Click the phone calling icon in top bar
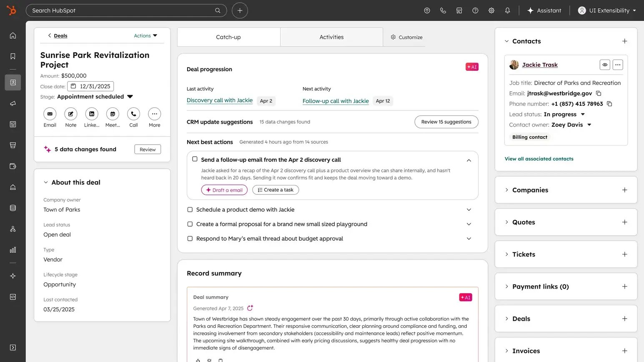 coord(443,10)
